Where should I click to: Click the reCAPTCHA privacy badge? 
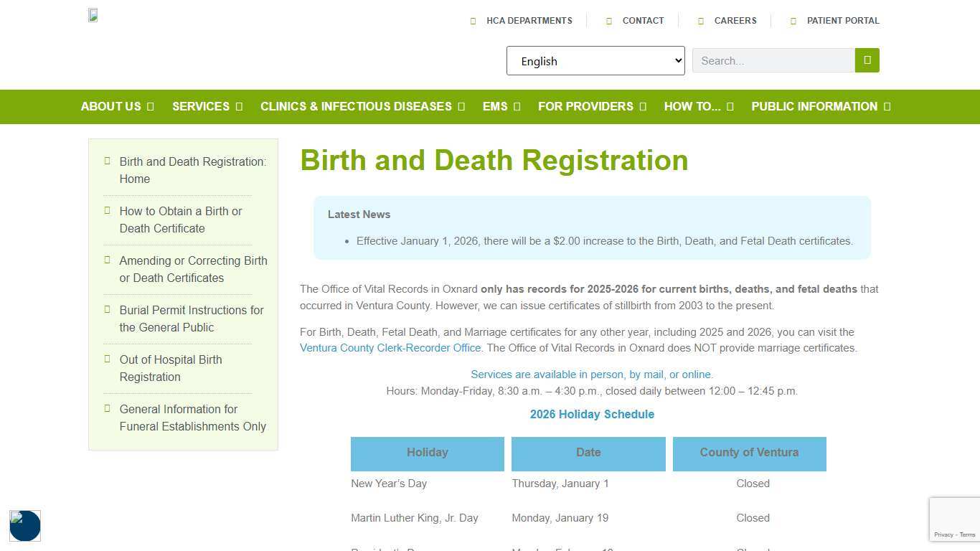pos(954,519)
